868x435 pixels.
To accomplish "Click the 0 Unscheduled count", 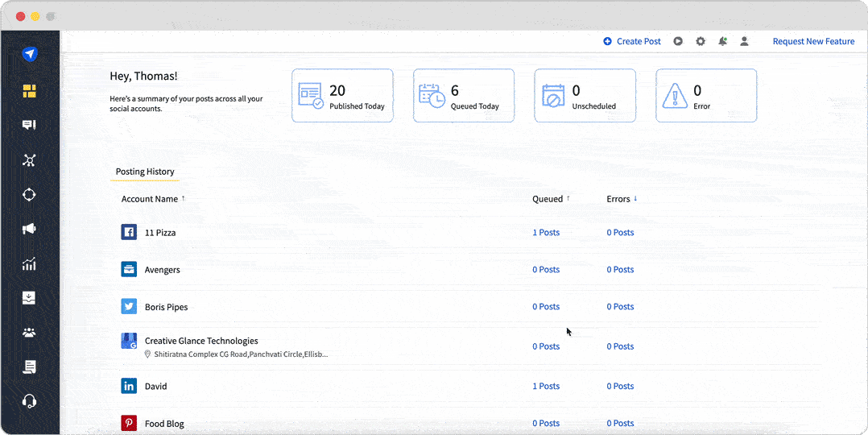I will (577, 91).
